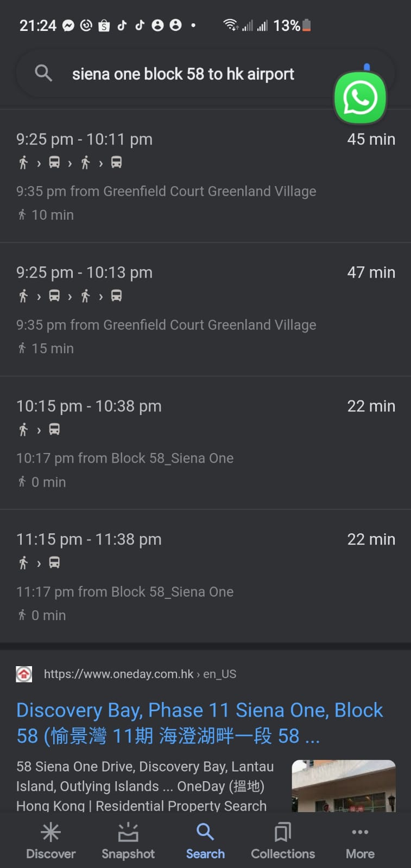Tap the search magnifier icon in search bar

point(43,73)
